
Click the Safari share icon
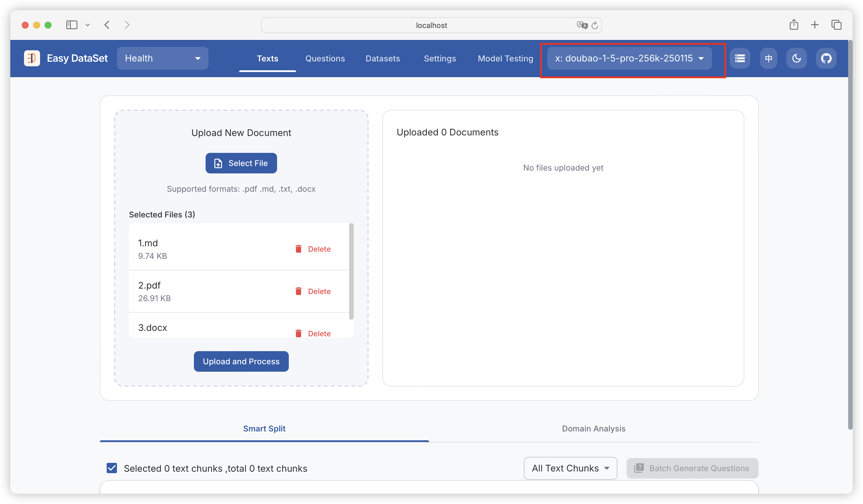coord(794,25)
